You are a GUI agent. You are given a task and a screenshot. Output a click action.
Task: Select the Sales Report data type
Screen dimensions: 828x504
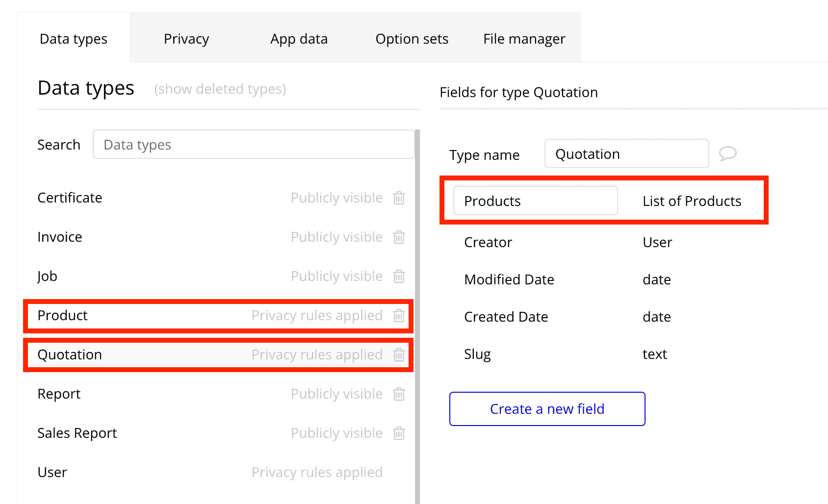pyautogui.click(x=78, y=433)
